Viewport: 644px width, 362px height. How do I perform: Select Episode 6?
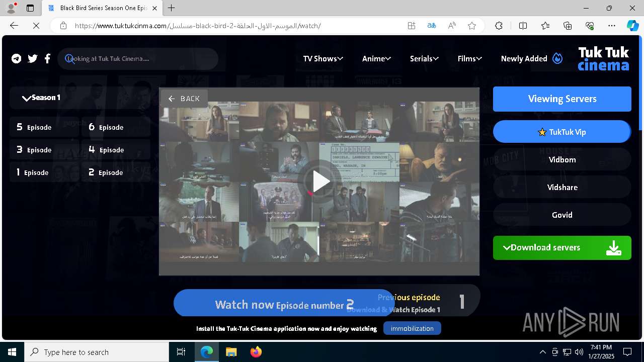(x=116, y=127)
